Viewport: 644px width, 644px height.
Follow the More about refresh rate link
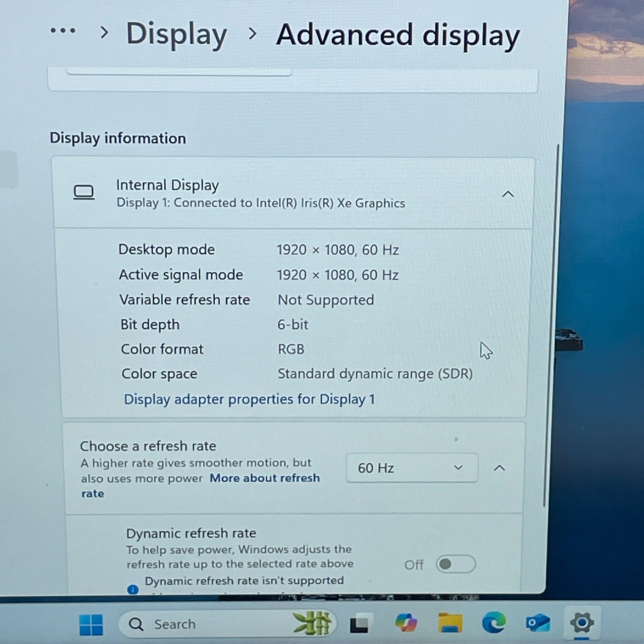(264, 478)
